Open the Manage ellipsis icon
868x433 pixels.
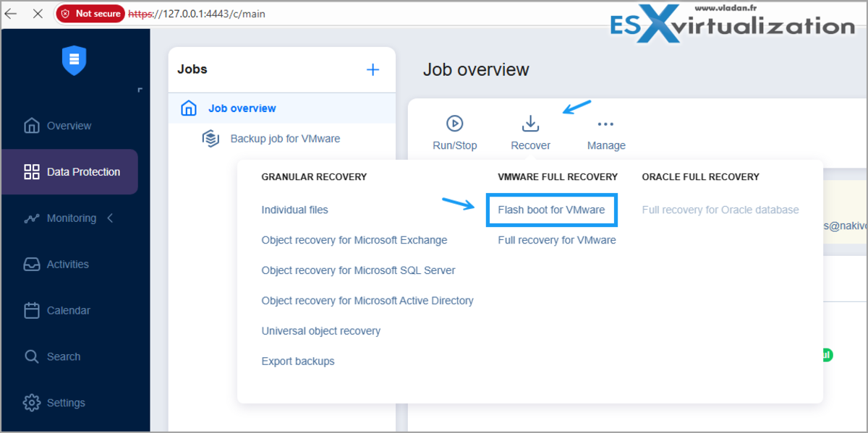click(605, 123)
